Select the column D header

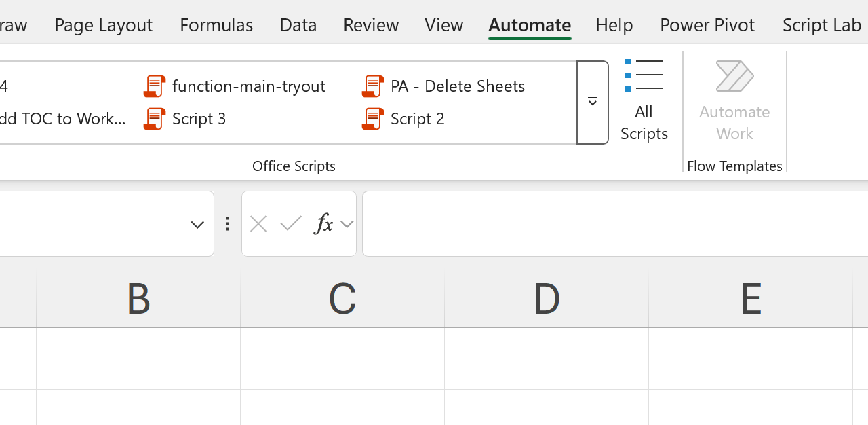[547, 299]
